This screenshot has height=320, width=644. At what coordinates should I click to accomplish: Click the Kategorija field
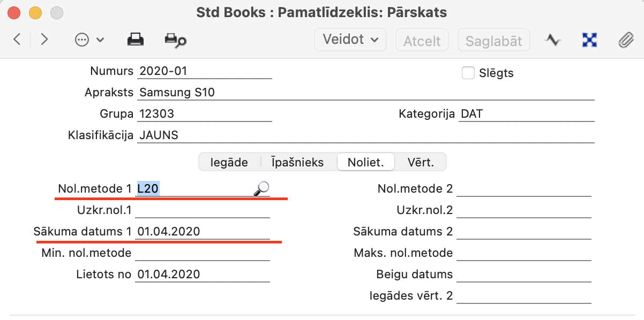(525, 114)
